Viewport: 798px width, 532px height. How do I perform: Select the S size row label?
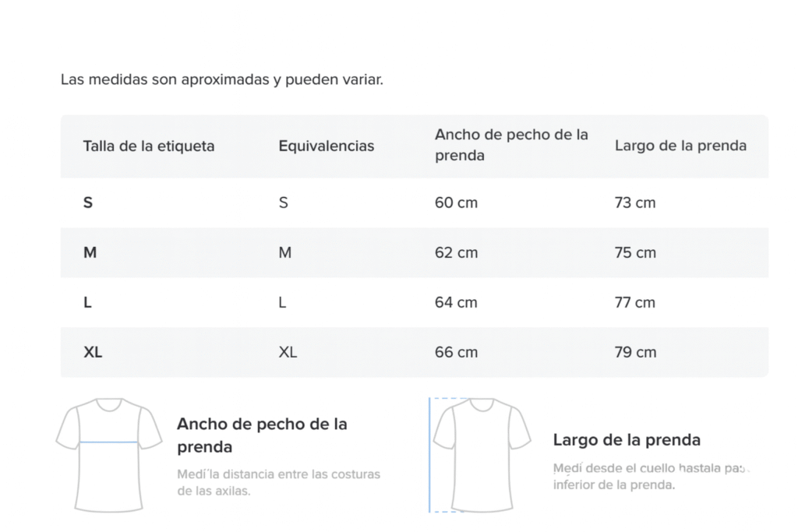(x=88, y=203)
